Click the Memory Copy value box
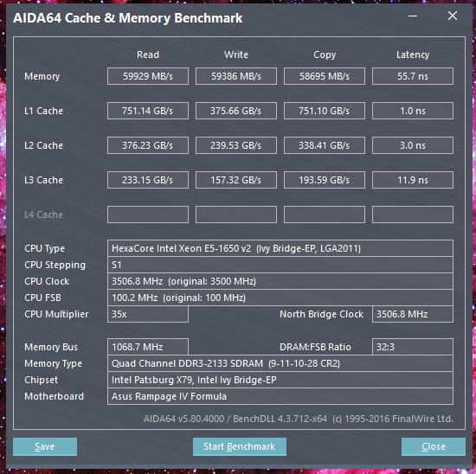This screenshot has width=476, height=474. (x=325, y=76)
